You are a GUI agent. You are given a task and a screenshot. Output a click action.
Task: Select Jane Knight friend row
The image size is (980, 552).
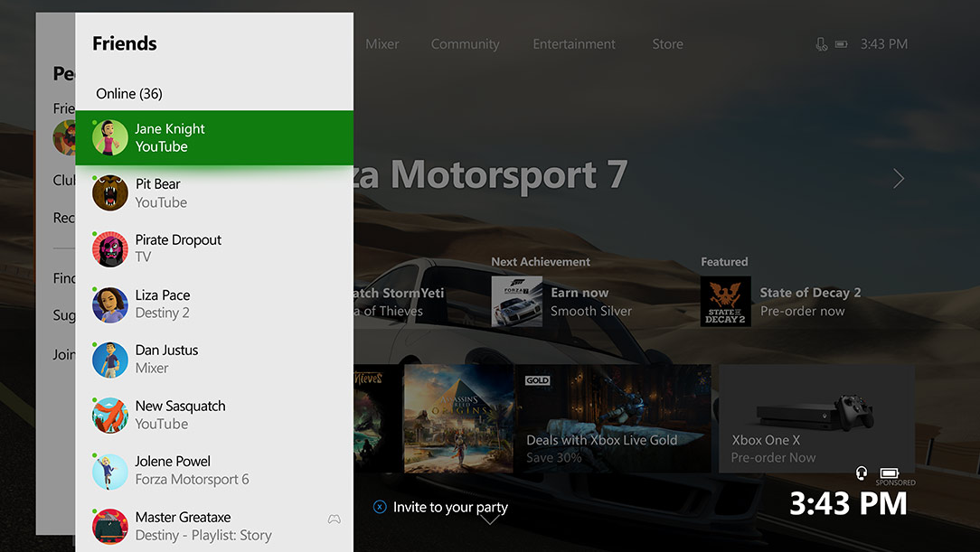click(214, 137)
